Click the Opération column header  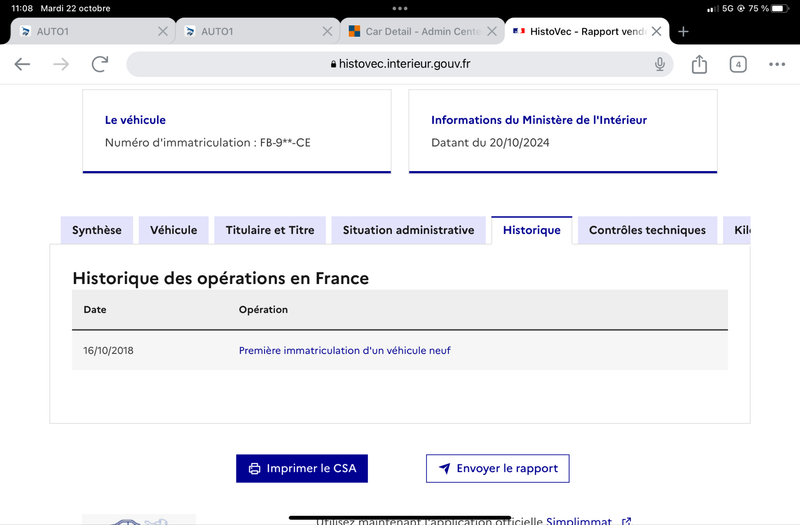pos(263,310)
